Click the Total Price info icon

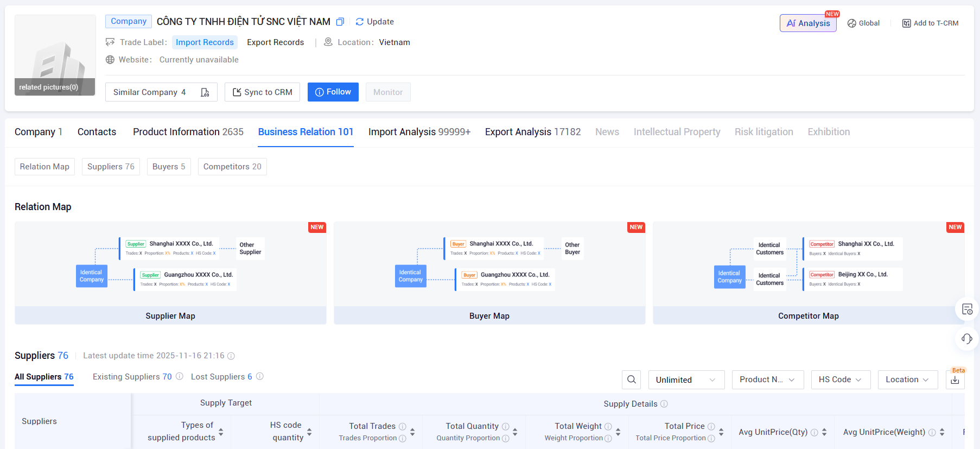point(711,427)
